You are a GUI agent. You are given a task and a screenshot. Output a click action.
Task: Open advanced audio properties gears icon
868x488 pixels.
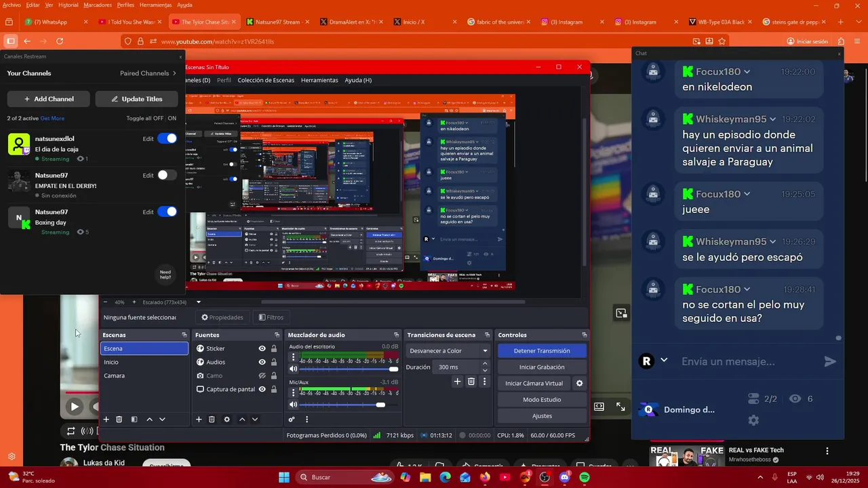point(292,420)
